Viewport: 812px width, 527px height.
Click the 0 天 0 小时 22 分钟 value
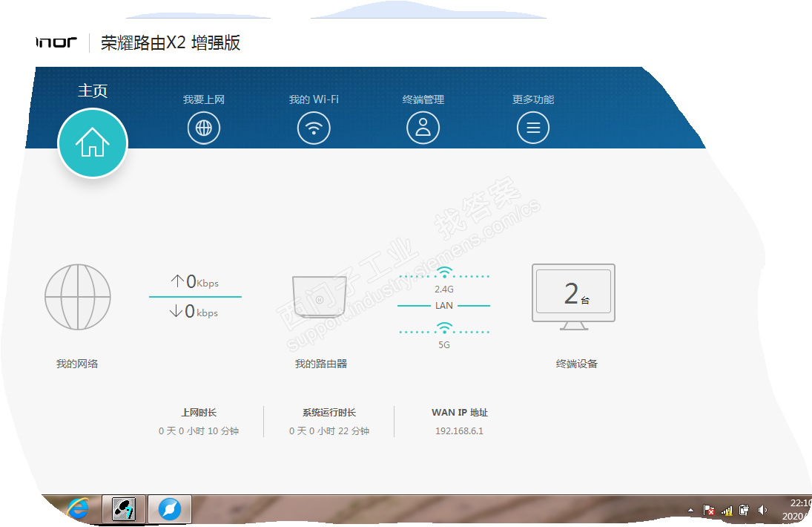[x=329, y=431]
